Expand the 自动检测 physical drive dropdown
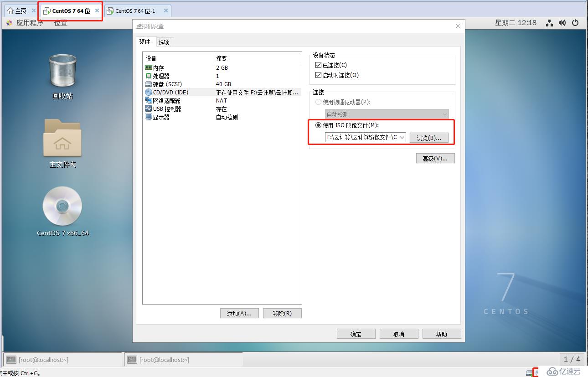The image size is (588, 377). pos(445,114)
